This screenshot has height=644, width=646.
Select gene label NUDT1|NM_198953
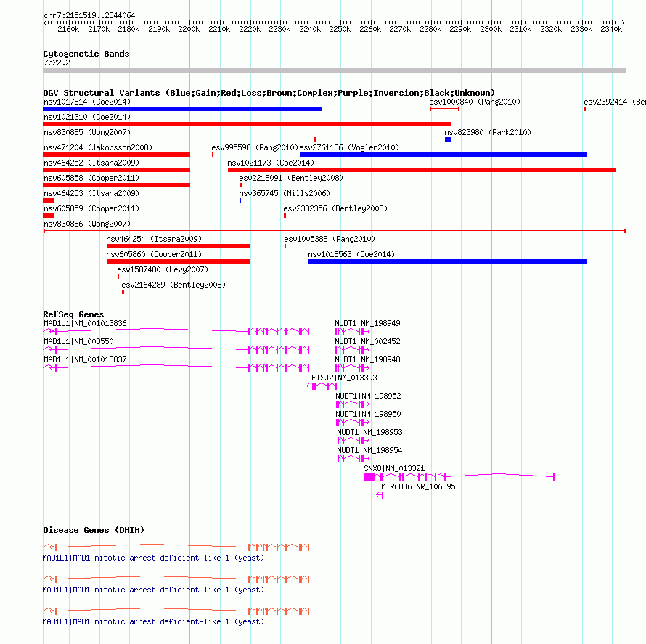(x=370, y=432)
